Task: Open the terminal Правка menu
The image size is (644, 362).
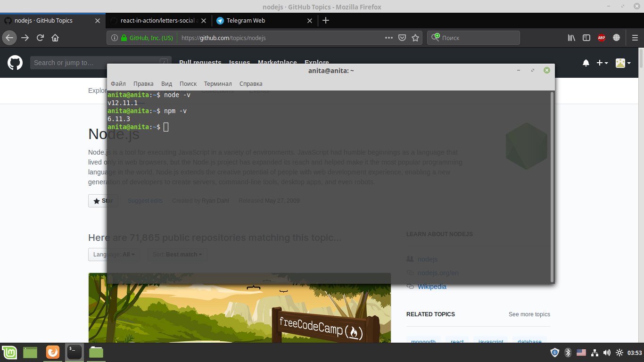Action: [143, 83]
